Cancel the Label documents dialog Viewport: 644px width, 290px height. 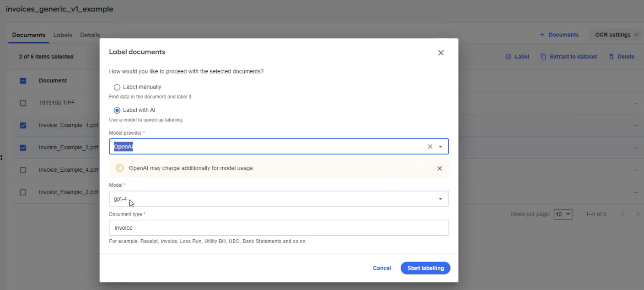pos(382,268)
